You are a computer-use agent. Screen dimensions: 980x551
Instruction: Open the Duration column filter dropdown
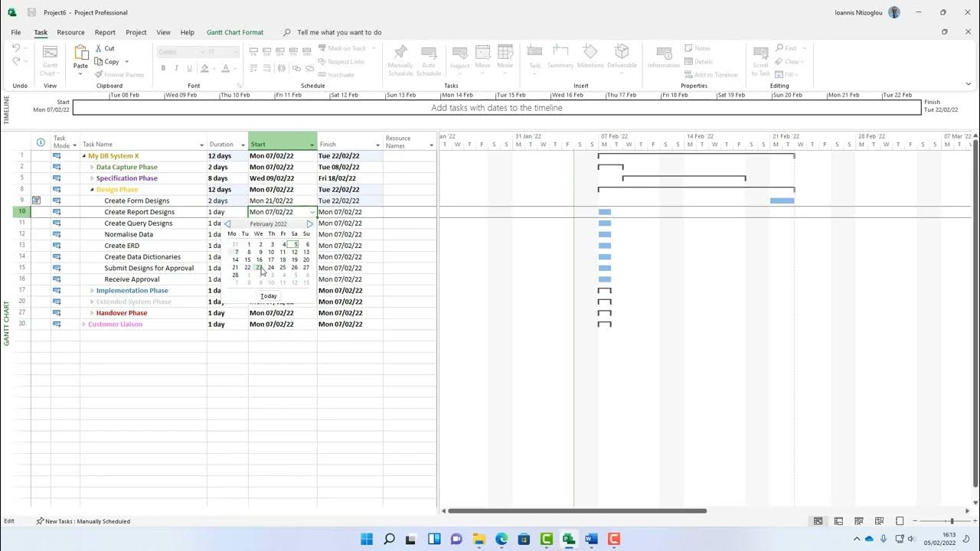click(243, 145)
